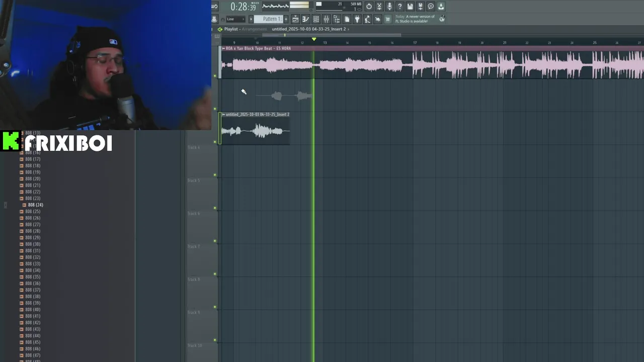644x362 pixels.
Task: Click the Arrangement breadcrumb label
Action: [x=254, y=29]
